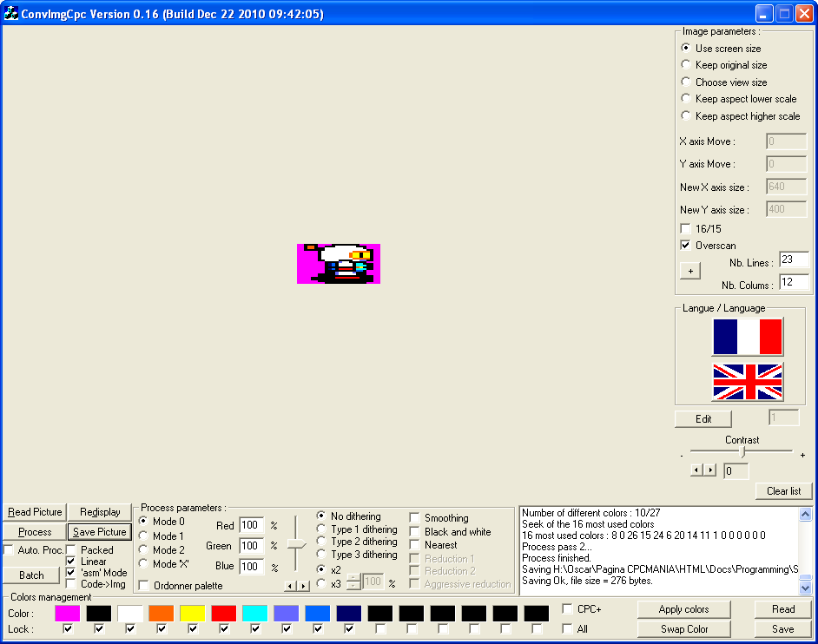
Task: Enable the CPC+ checkbox
Action: [x=567, y=608]
